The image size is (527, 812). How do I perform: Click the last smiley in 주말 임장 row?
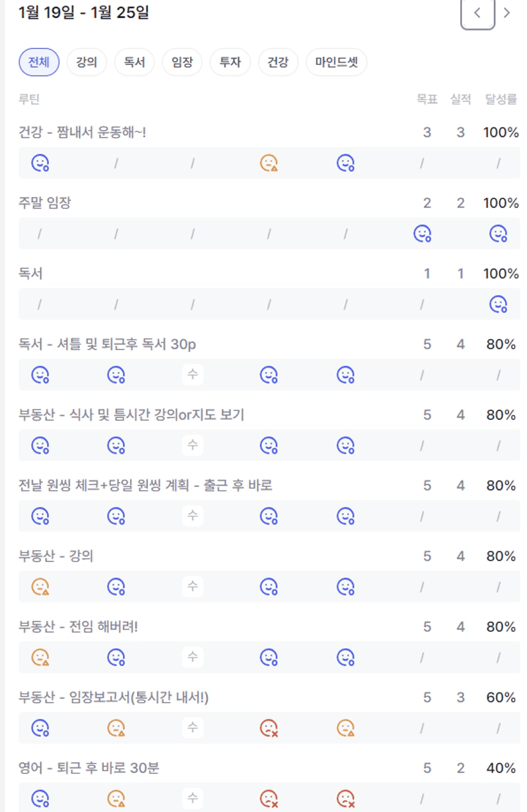pyautogui.click(x=498, y=234)
